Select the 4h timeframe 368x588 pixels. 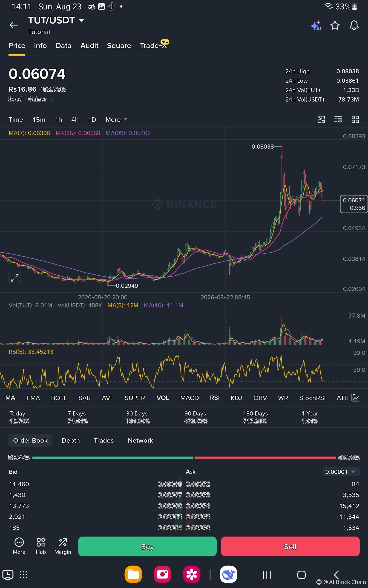click(75, 119)
